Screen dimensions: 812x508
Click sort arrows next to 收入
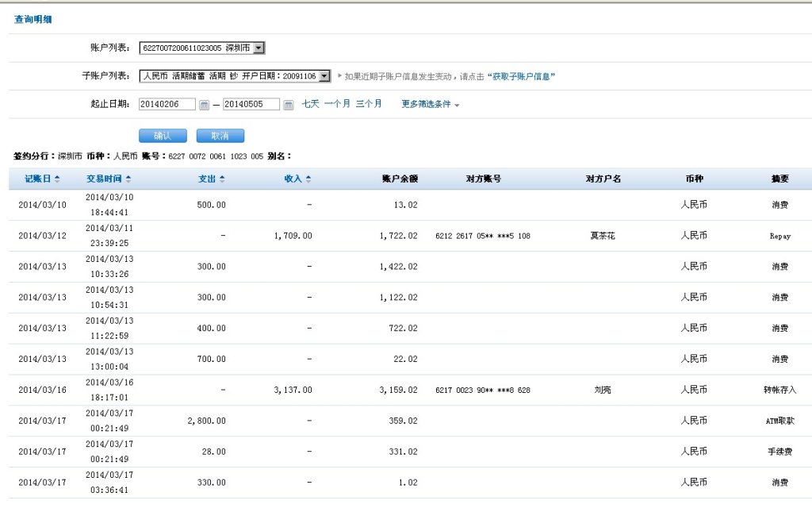[308, 179]
